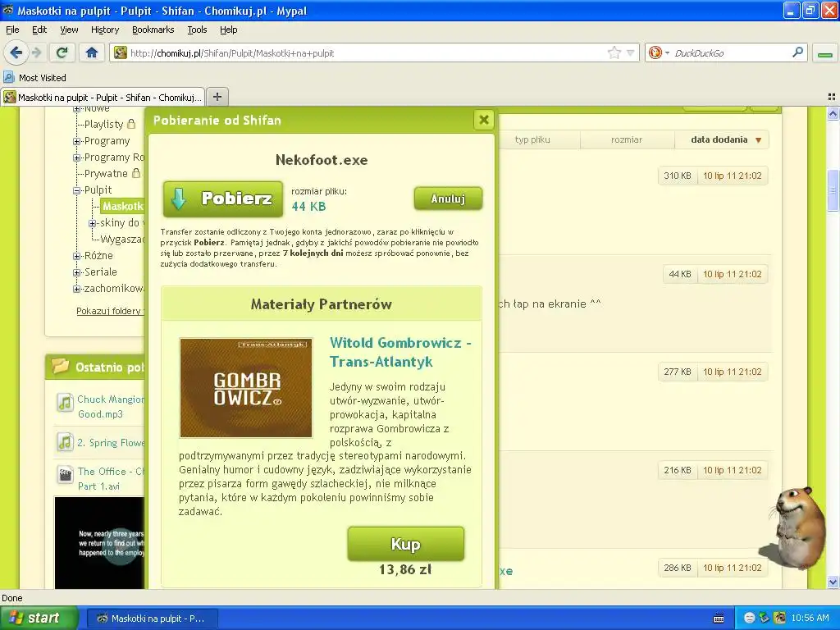Viewport: 840px width, 630px height.
Task: Open the View menu
Action: point(69,30)
